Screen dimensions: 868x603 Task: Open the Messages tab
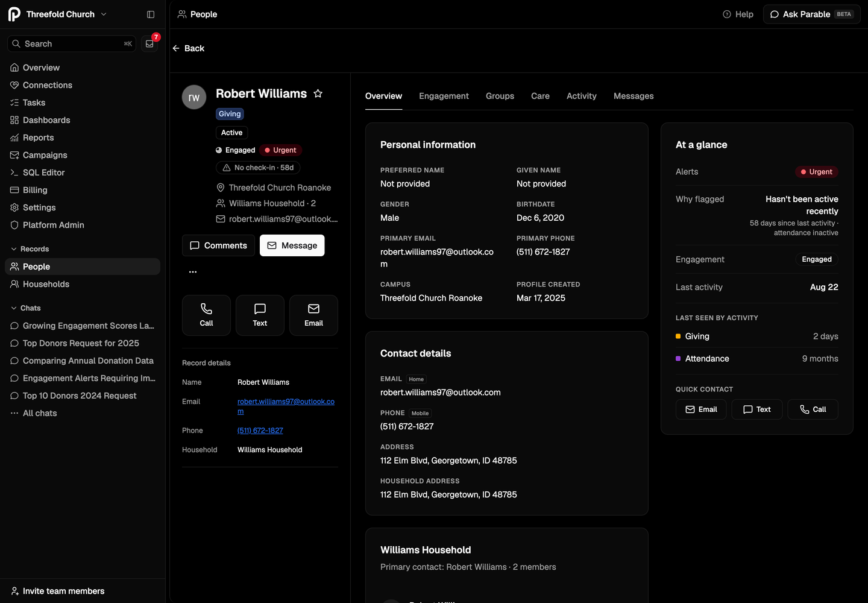tap(634, 96)
